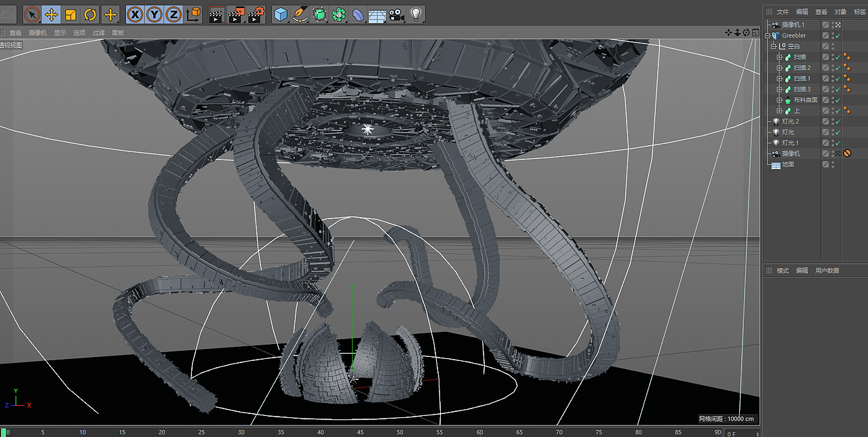Open Attribute Manager 用户数据 menu
Image resolution: width=868 pixels, height=437 pixels.
(x=827, y=271)
